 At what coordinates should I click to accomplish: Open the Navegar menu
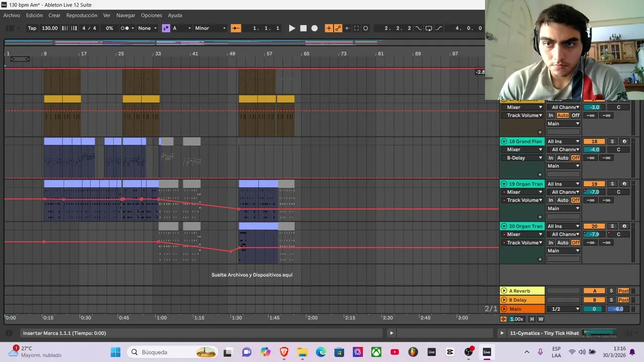126,15
